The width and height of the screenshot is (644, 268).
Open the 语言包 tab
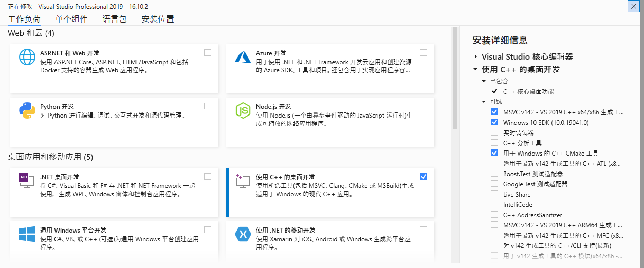click(115, 20)
